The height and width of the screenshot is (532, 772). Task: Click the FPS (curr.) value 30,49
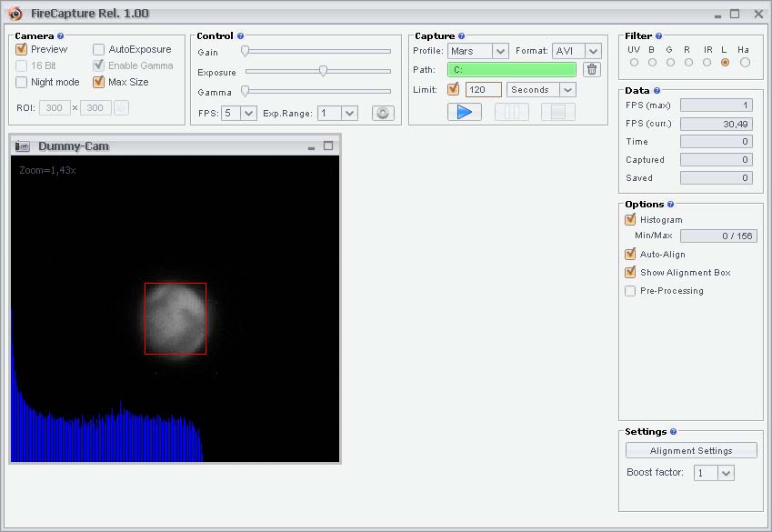click(717, 124)
